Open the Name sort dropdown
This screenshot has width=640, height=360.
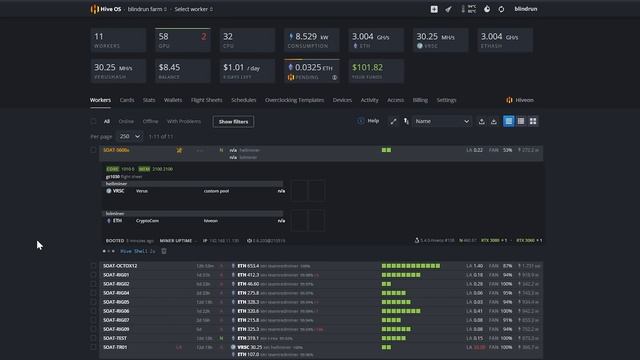442,121
